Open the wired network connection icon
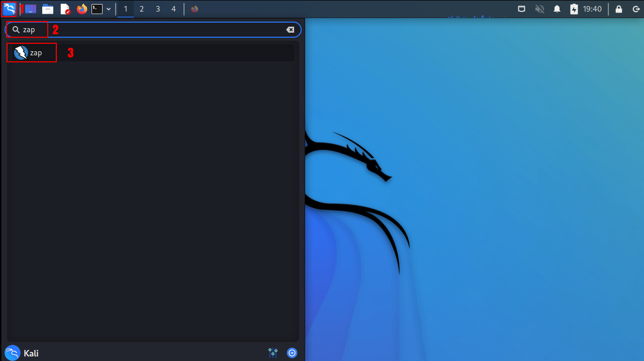The height and width of the screenshot is (361, 644). pos(522,9)
